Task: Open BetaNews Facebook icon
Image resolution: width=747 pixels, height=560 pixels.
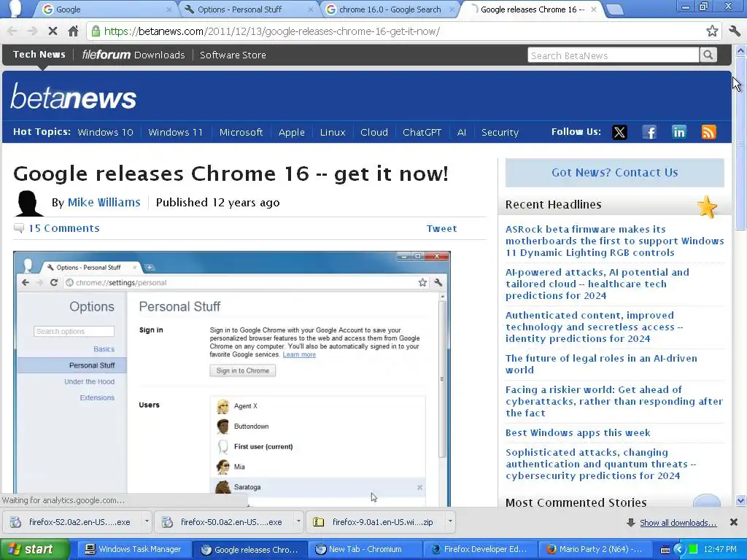Action: [649, 132]
